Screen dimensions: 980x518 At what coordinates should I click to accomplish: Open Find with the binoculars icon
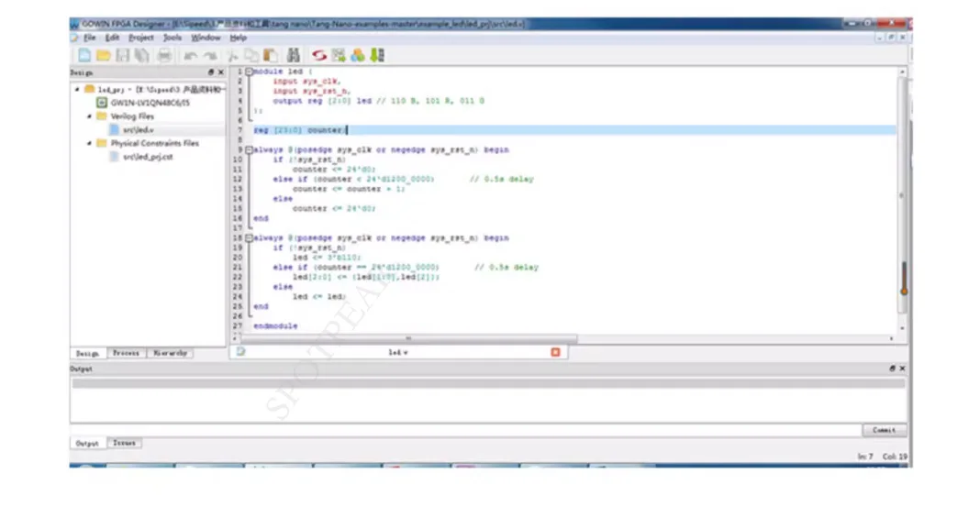[x=295, y=56]
